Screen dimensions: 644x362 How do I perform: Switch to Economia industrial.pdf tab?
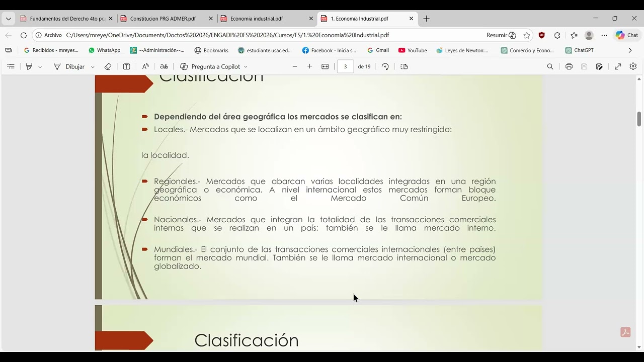(267, 19)
